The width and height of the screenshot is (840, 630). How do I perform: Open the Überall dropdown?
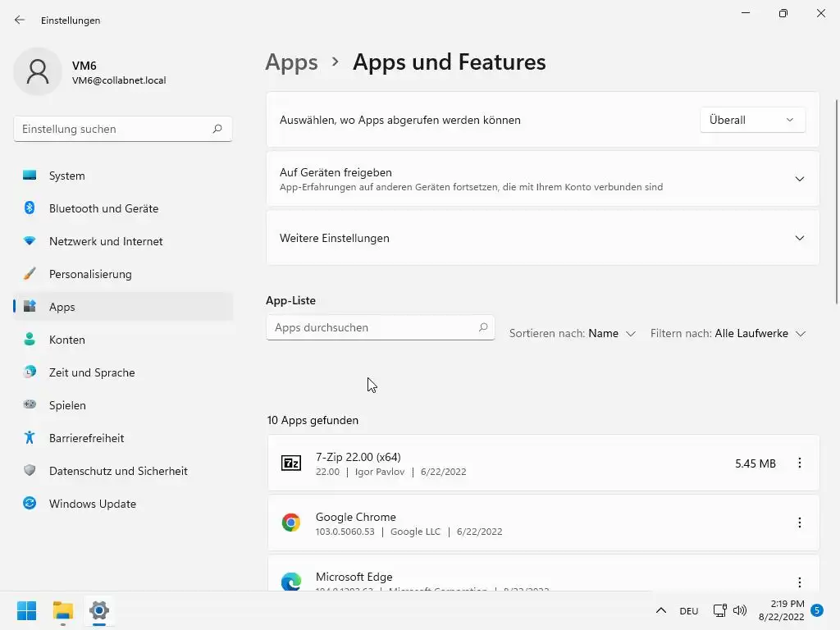pos(752,120)
